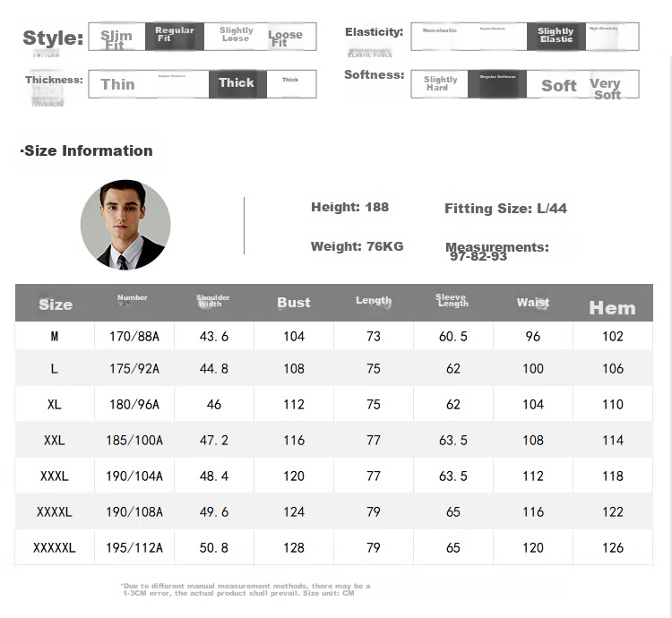The width and height of the screenshot is (672, 618).
Task: Click the bust value 128
Action: click(294, 548)
